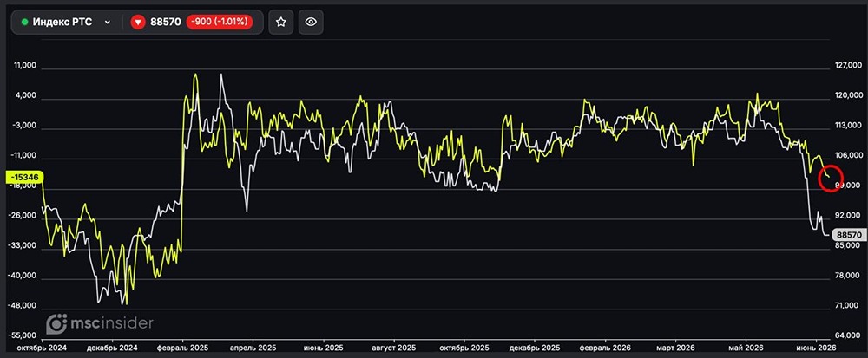Click the апрель 2025 time axis label
The width and height of the screenshot is (868, 358).
coord(253,348)
